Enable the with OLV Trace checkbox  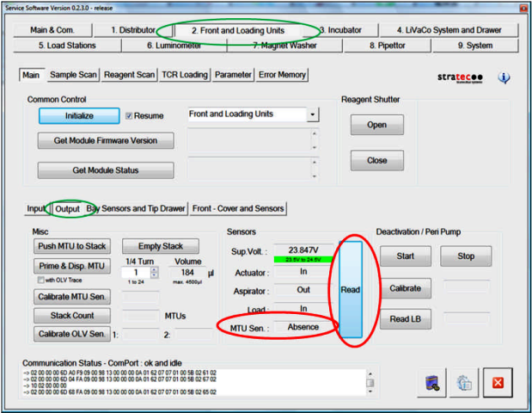[40, 280]
